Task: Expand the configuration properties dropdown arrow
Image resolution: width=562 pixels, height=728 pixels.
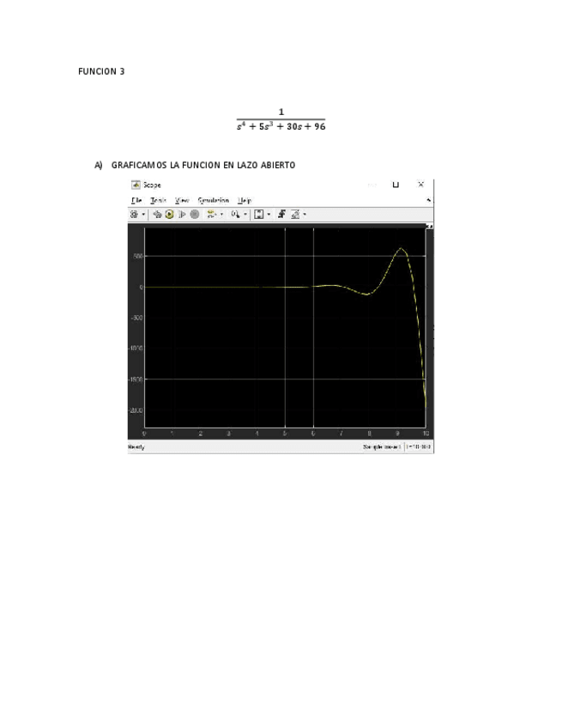Action: 143,215
